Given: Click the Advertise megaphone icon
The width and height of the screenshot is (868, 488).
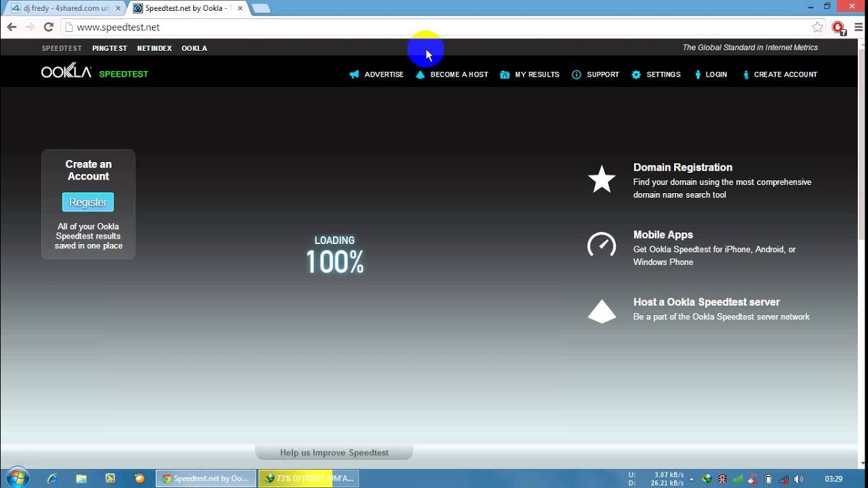Looking at the screenshot, I should pyautogui.click(x=354, y=75).
